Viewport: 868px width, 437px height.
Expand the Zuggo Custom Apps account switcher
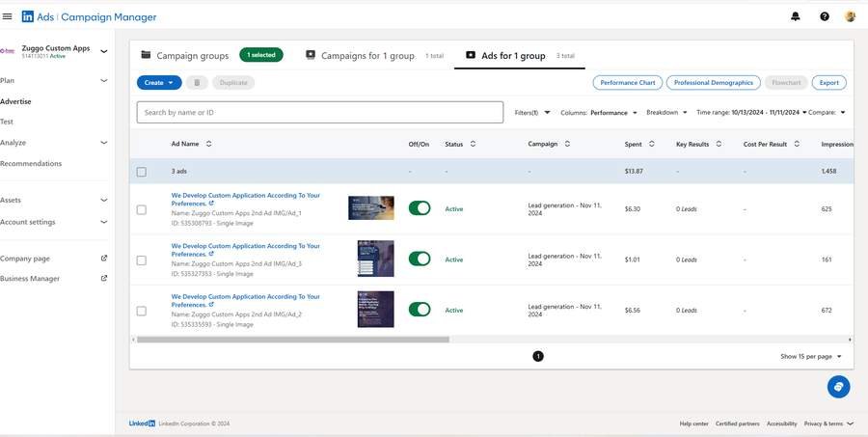coord(103,51)
